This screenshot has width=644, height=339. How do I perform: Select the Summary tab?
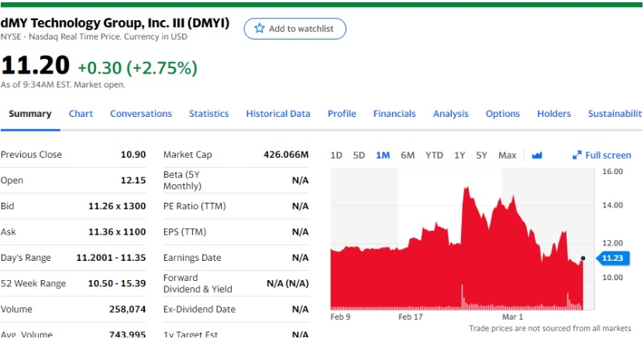tap(30, 114)
